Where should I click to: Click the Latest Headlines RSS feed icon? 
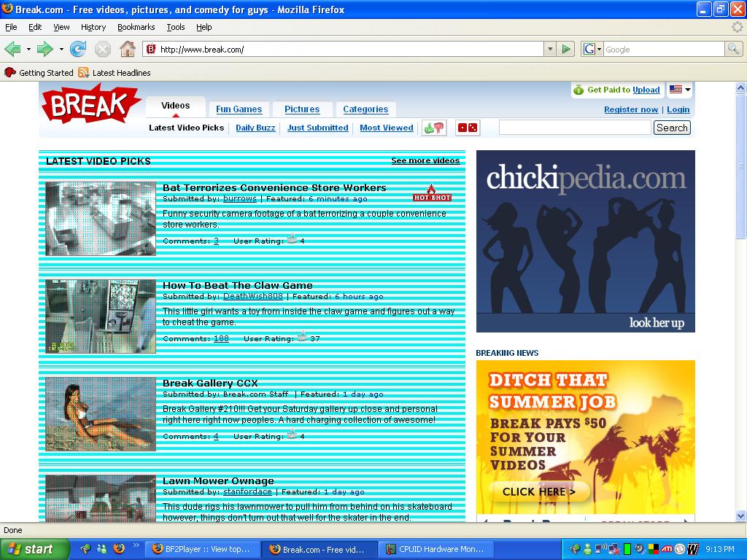point(84,72)
